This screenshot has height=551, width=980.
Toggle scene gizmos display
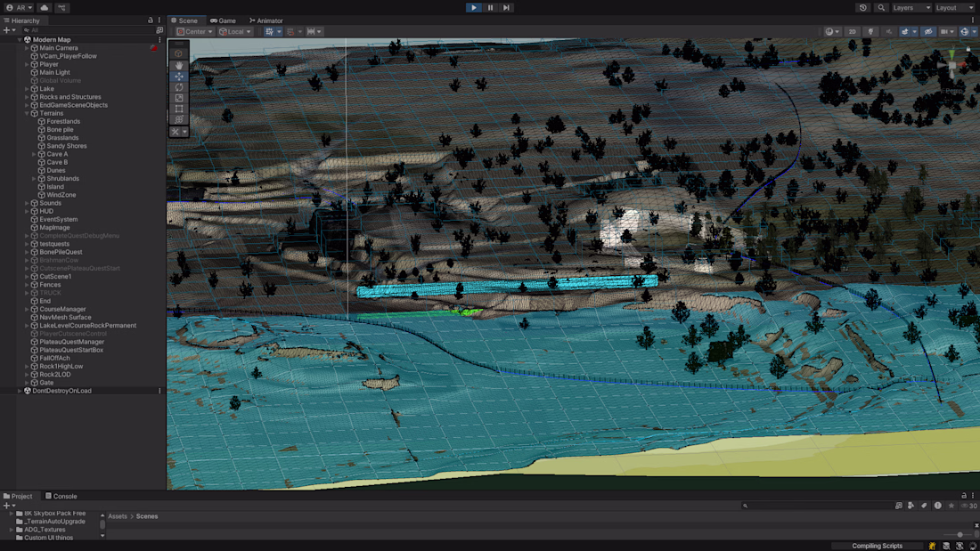pos(964,31)
